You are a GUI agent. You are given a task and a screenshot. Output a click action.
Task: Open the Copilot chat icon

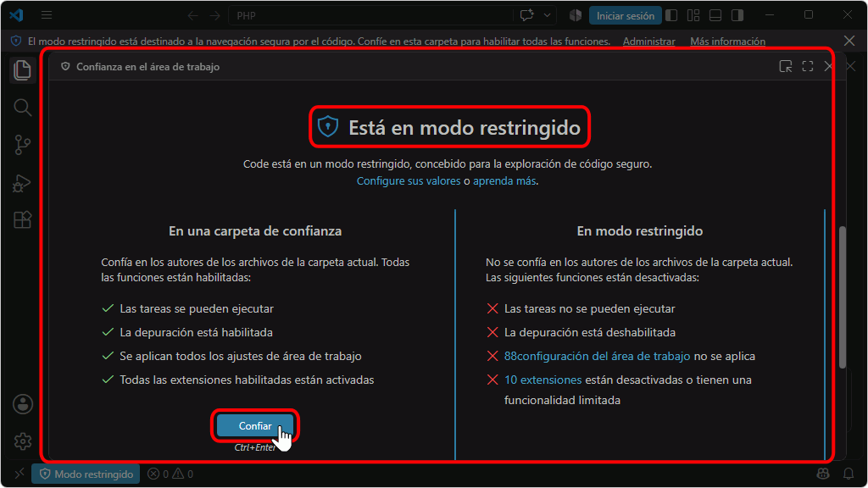[527, 15]
